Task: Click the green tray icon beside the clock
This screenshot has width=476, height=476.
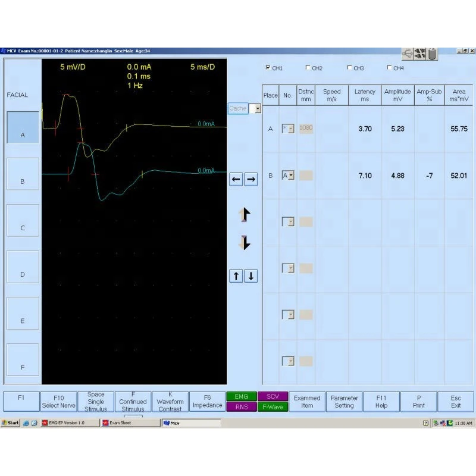Action: 450,423
